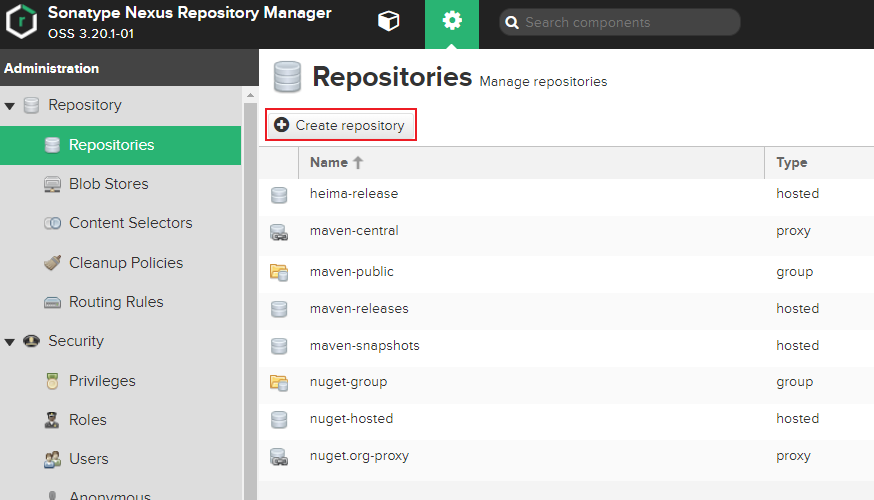This screenshot has height=500, width=874.
Task: Open the Browse cube icon
Action: point(389,21)
